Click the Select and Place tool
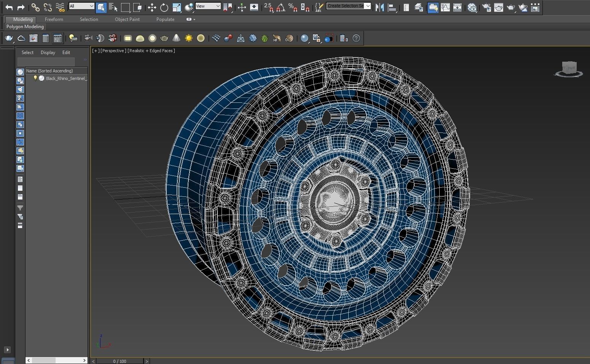 tap(189, 7)
